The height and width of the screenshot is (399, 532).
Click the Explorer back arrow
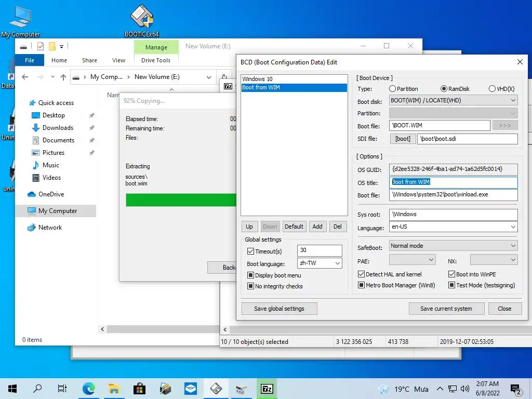click(x=25, y=77)
